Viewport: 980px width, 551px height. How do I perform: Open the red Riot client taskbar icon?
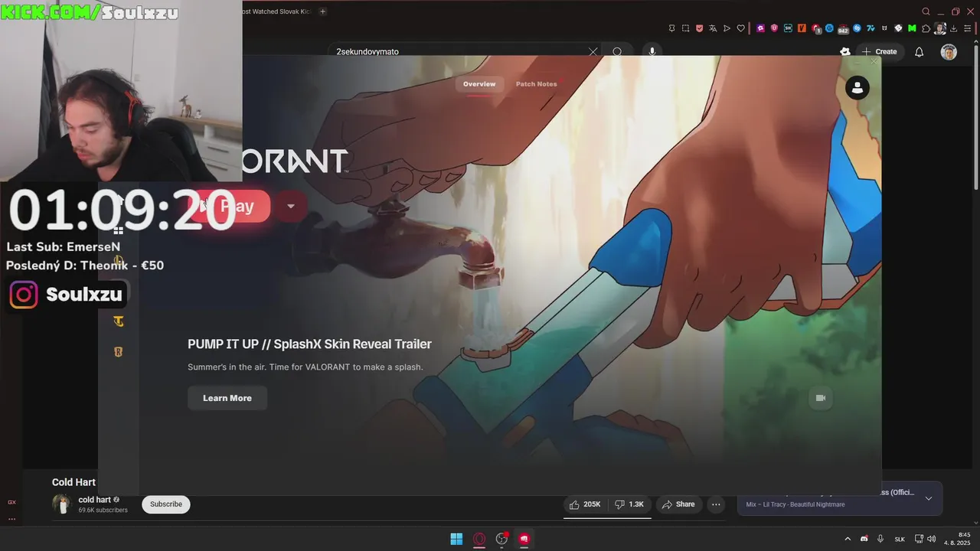524,539
